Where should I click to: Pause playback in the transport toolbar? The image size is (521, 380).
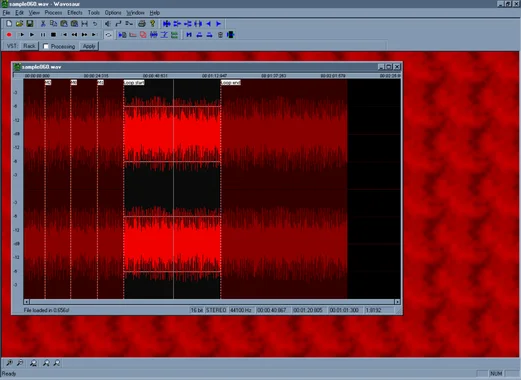coord(43,35)
